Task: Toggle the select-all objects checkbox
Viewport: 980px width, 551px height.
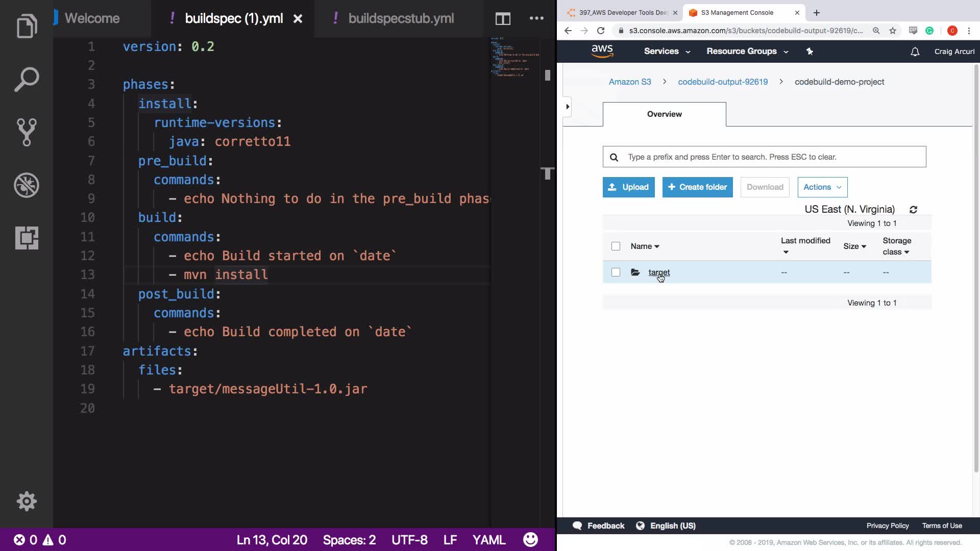Action: (x=616, y=246)
